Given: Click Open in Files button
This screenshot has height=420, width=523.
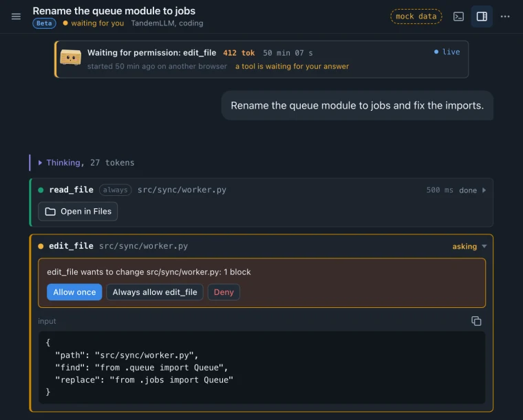Looking at the screenshot, I should pyautogui.click(x=78, y=211).
